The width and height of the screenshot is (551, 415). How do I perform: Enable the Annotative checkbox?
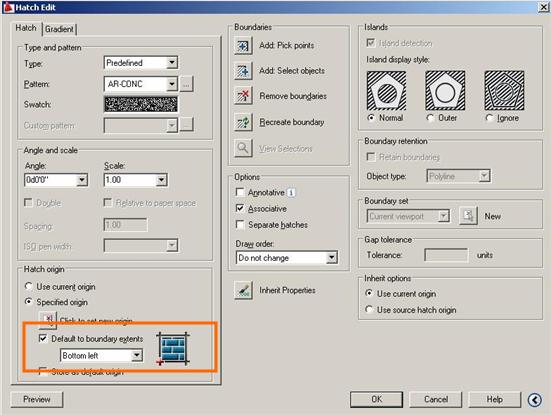(240, 193)
